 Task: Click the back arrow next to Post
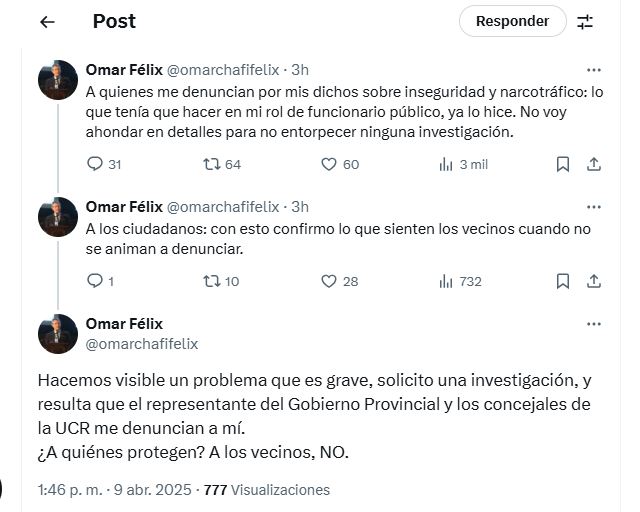[x=48, y=21]
